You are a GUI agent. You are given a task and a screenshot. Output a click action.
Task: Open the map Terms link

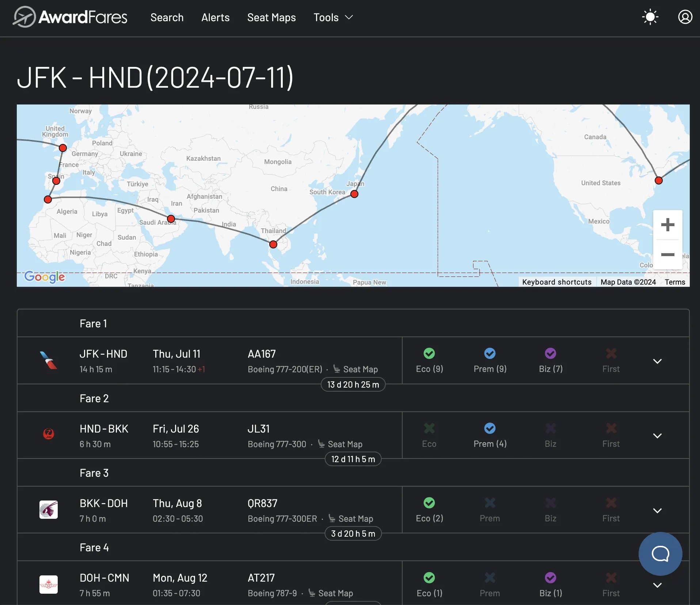(x=675, y=282)
